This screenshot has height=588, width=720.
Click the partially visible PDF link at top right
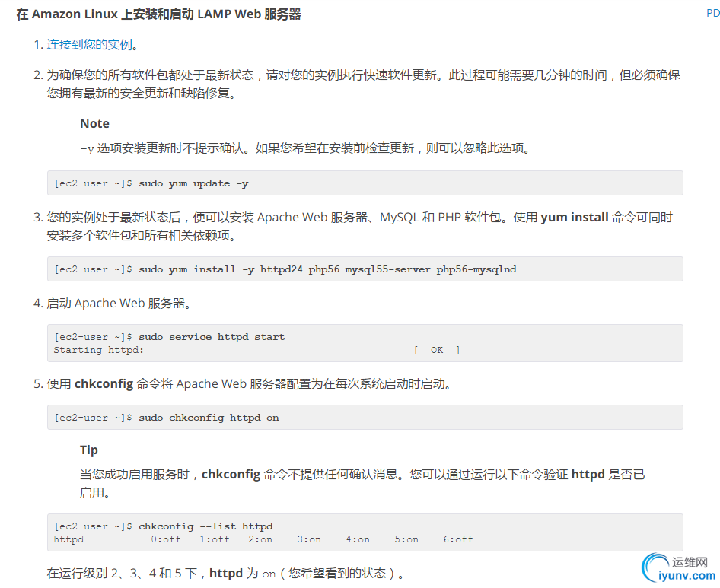(x=713, y=13)
